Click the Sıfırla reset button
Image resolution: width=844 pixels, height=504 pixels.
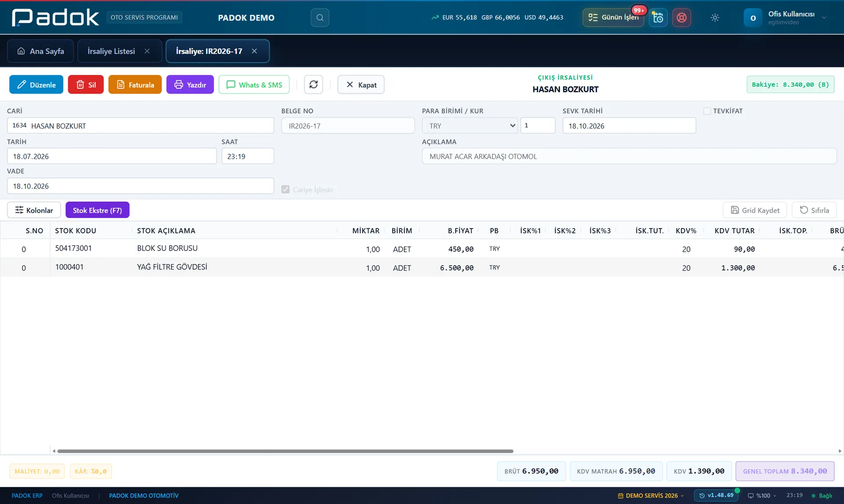tap(814, 210)
